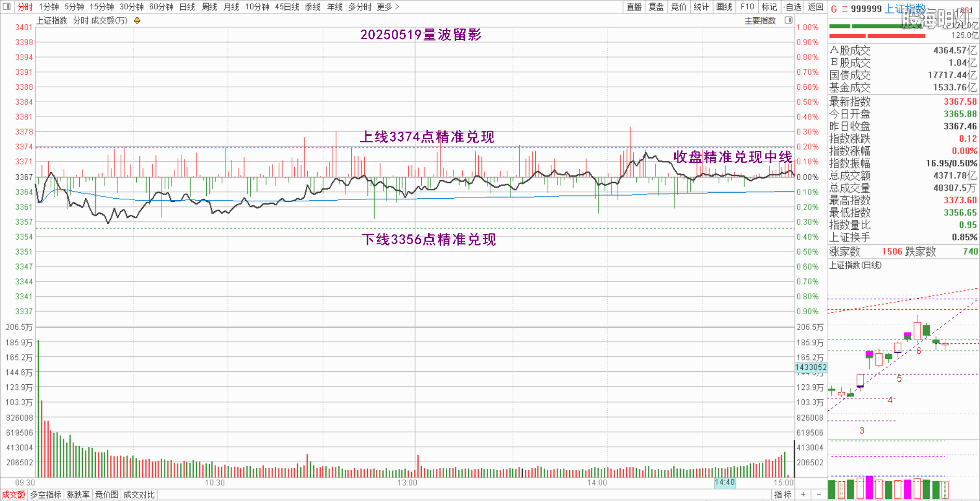
Task: Switch to 分时 intraday view
Action: coord(25,7)
